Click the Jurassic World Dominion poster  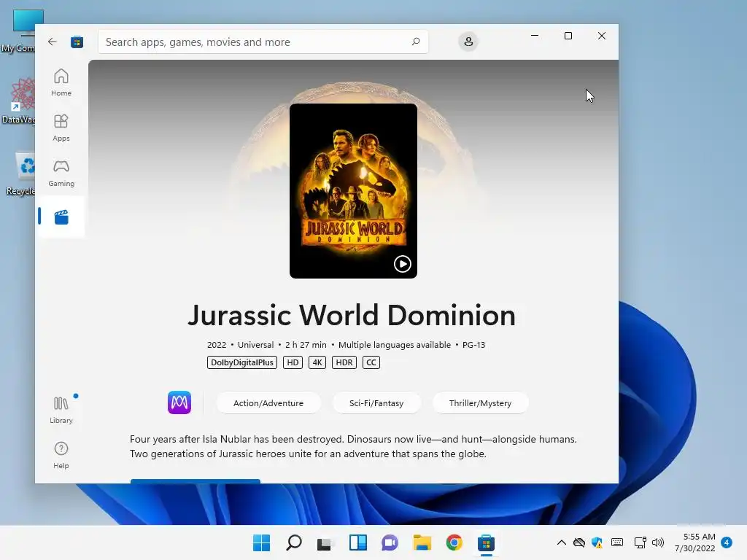pyautogui.click(x=353, y=190)
